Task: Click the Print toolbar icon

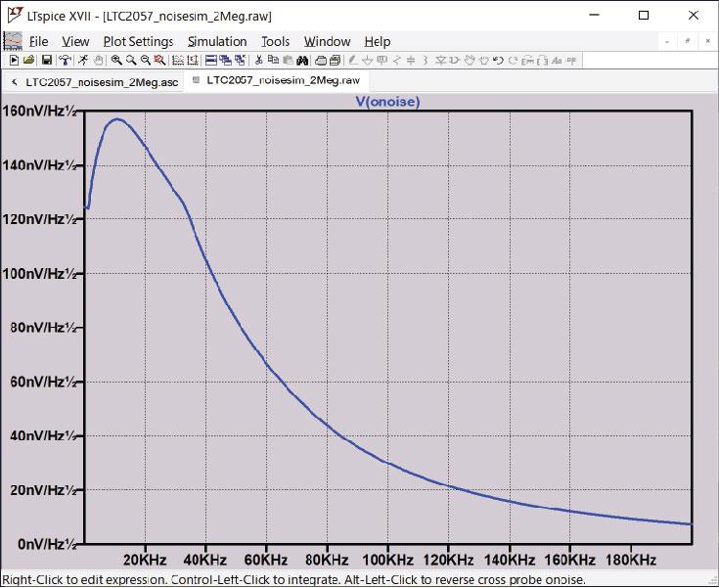Action: click(x=320, y=60)
